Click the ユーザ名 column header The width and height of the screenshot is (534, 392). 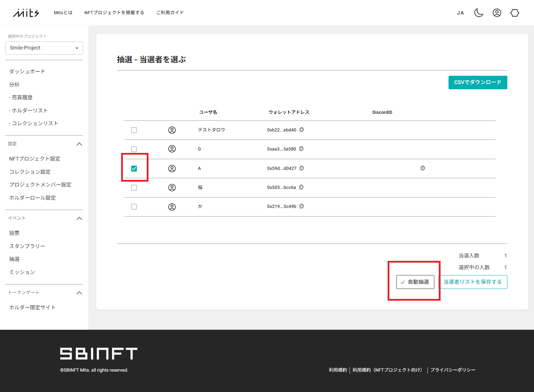coord(208,112)
